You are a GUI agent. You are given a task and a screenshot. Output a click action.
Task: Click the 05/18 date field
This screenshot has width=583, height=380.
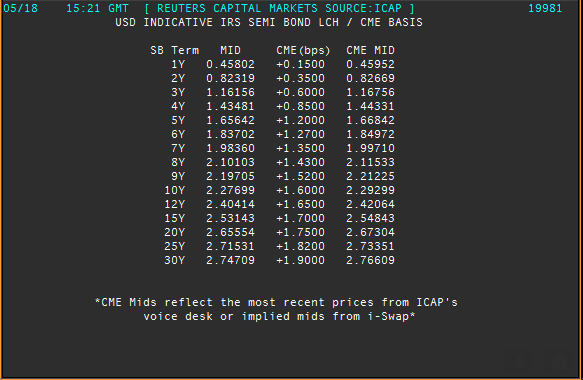click(x=20, y=8)
